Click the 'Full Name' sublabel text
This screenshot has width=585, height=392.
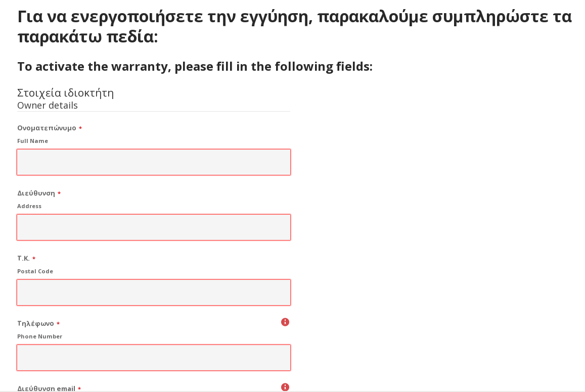(x=32, y=141)
